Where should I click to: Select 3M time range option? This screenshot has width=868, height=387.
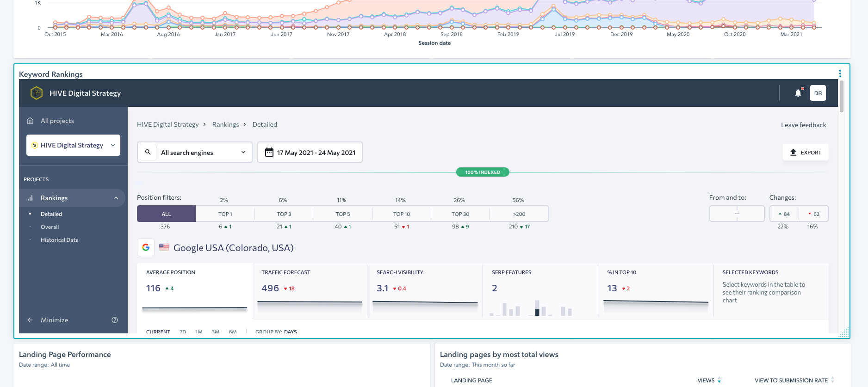coord(216,332)
